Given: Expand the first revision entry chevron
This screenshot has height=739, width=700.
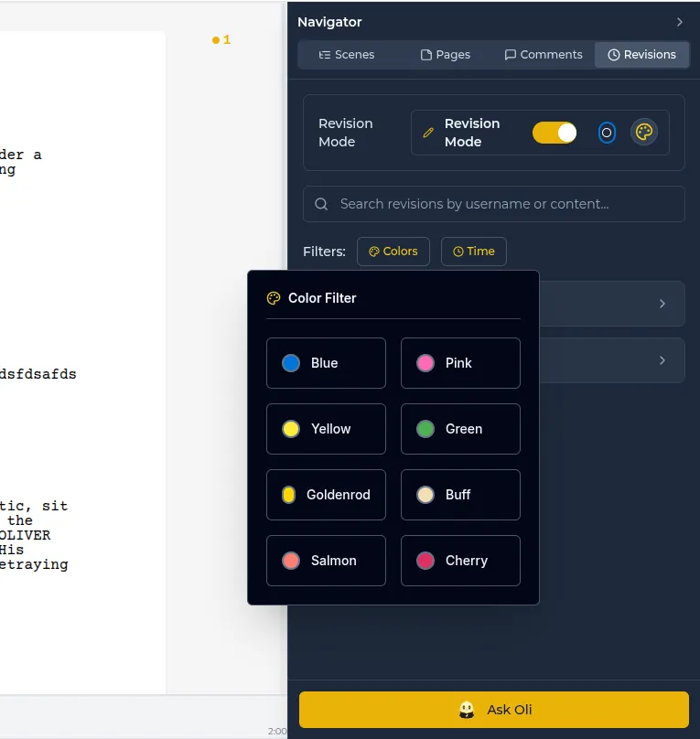Looking at the screenshot, I should [662, 304].
